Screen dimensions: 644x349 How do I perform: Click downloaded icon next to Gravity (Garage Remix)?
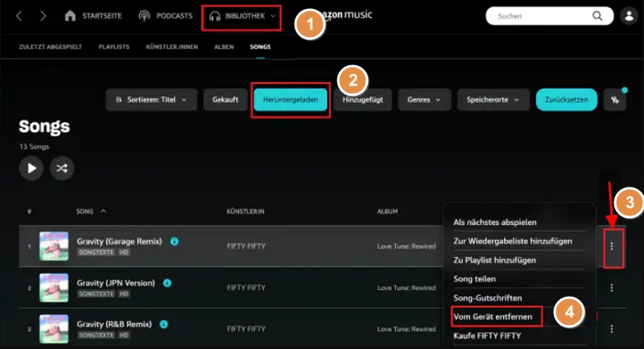click(175, 241)
